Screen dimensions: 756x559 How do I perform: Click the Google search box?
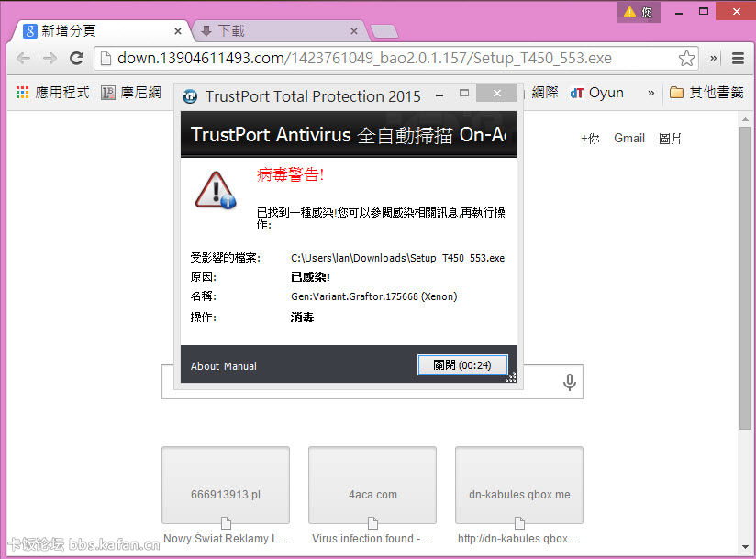(x=372, y=382)
